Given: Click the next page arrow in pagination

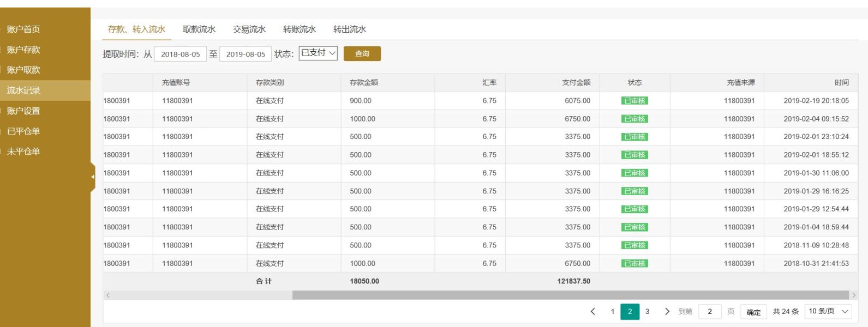Looking at the screenshot, I should click(667, 312).
